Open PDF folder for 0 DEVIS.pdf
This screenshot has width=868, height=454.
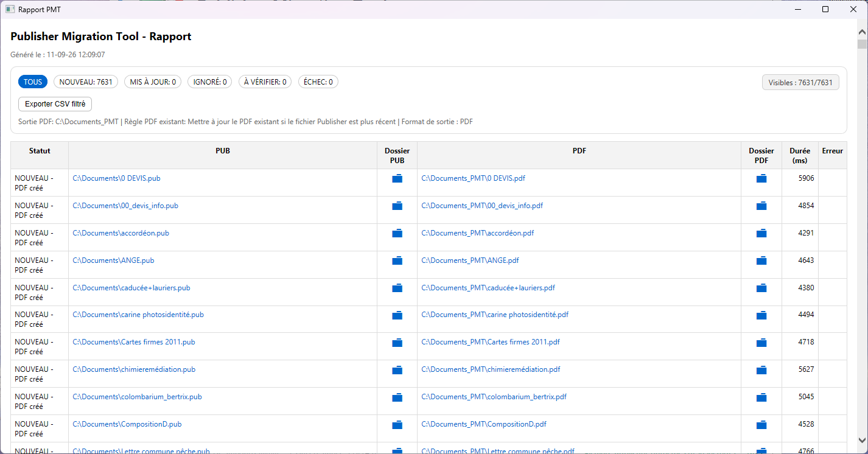point(761,178)
